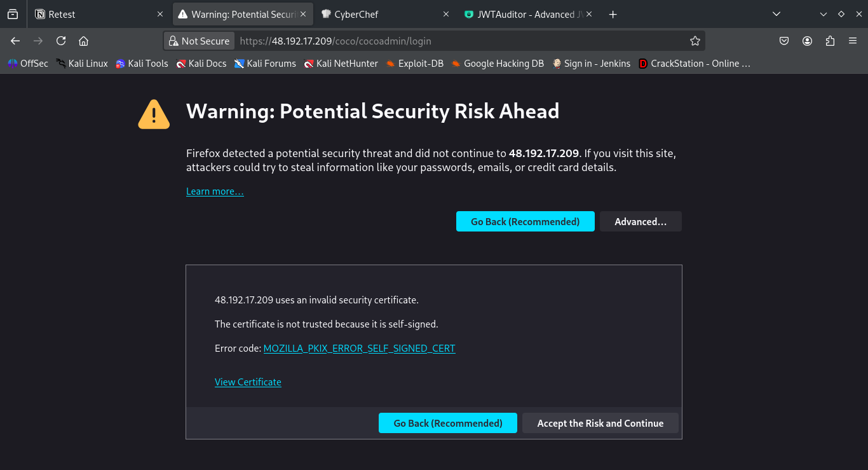Click Accept the Risk and Continue
The width and height of the screenshot is (868, 470).
click(x=600, y=423)
